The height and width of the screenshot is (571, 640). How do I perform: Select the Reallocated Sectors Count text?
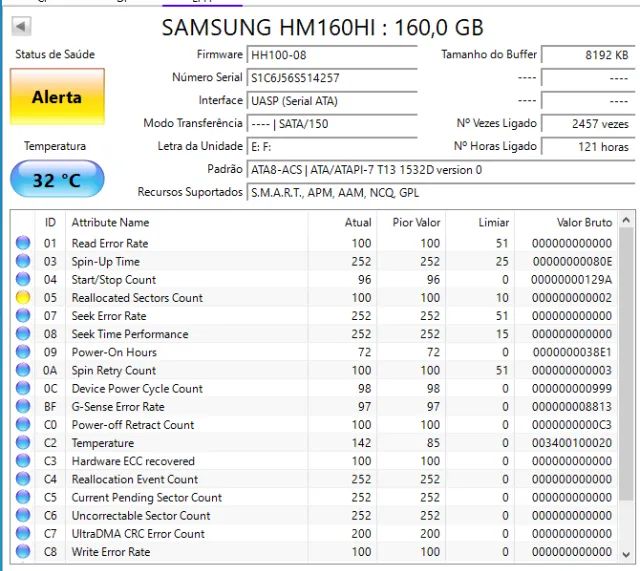pos(137,298)
